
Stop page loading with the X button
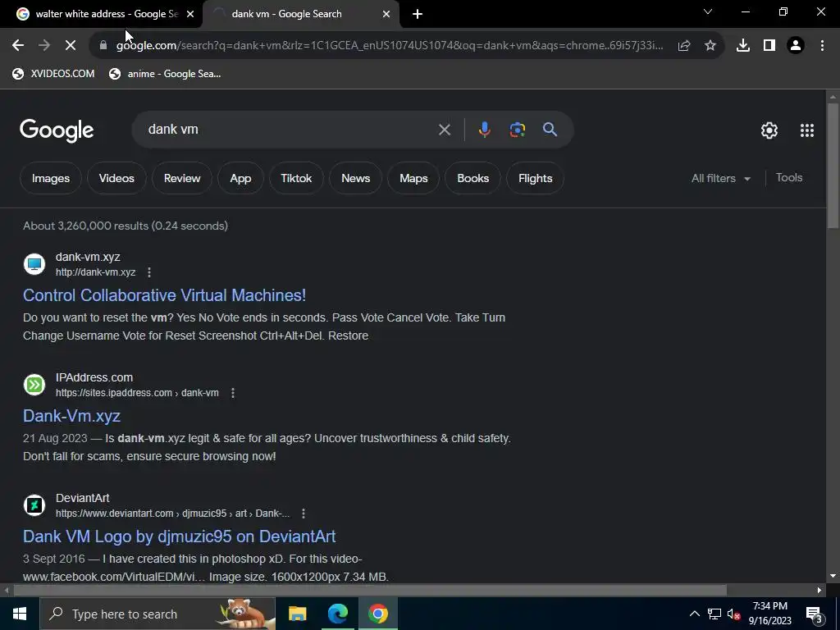[x=71, y=46]
